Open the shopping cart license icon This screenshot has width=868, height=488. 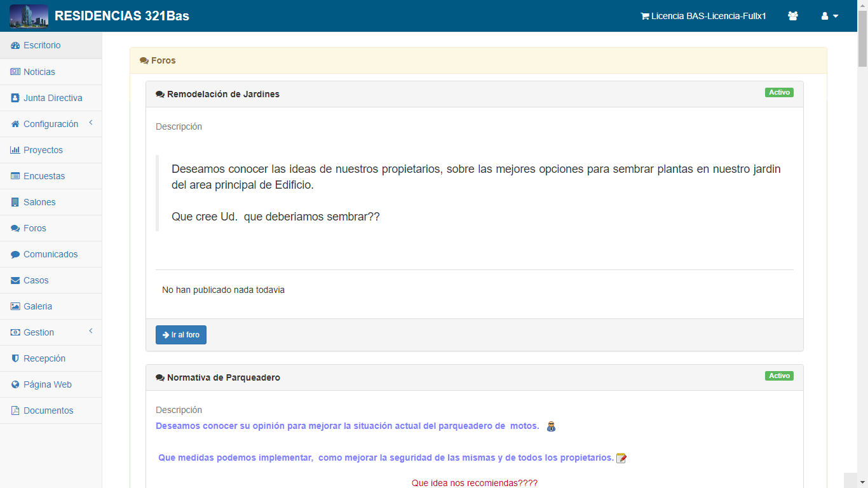pos(644,17)
